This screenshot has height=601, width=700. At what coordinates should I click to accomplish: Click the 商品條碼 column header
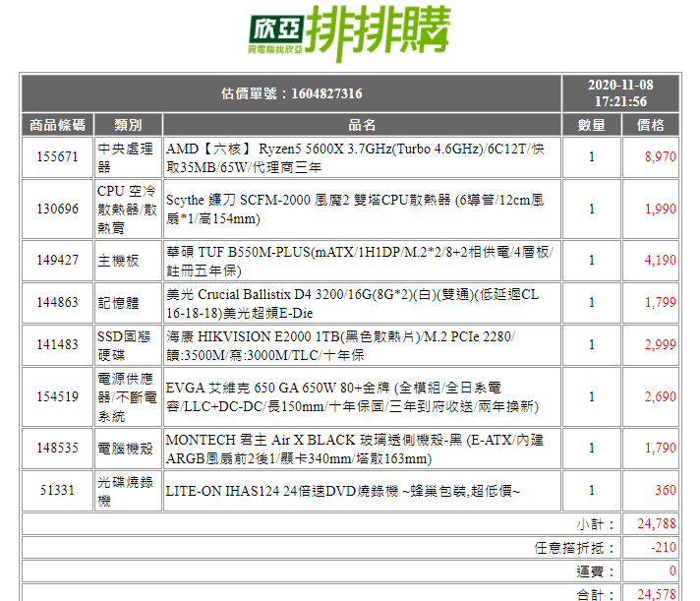tap(58, 125)
